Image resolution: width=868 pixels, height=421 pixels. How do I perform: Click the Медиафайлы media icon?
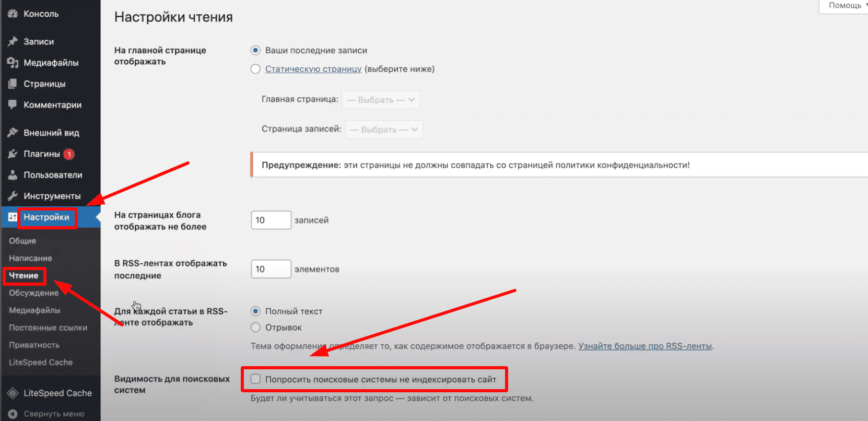coord(13,63)
